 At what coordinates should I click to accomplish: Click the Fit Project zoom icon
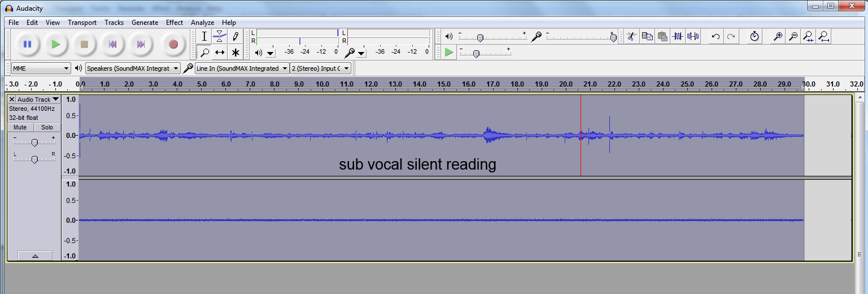pyautogui.click(x=824, y=37)
